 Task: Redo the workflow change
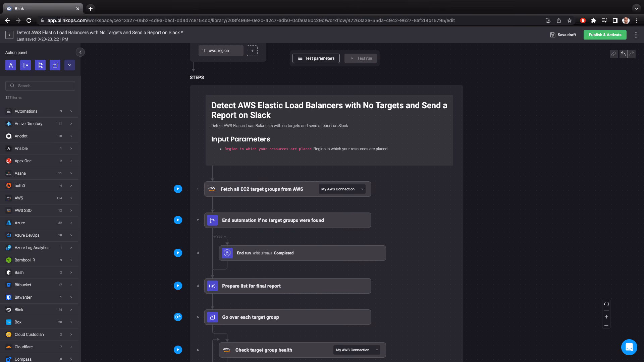[632, 54]
